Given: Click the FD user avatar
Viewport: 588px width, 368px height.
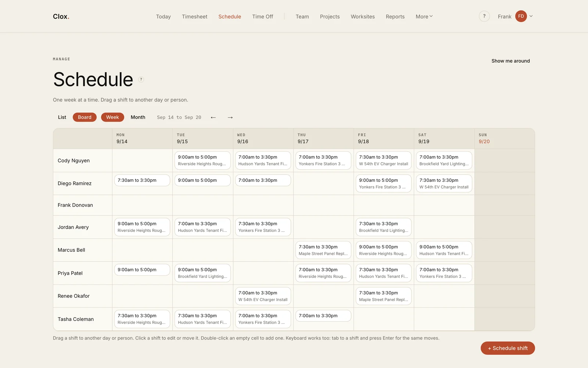Looking at the screenshot, I should (521, 16).
